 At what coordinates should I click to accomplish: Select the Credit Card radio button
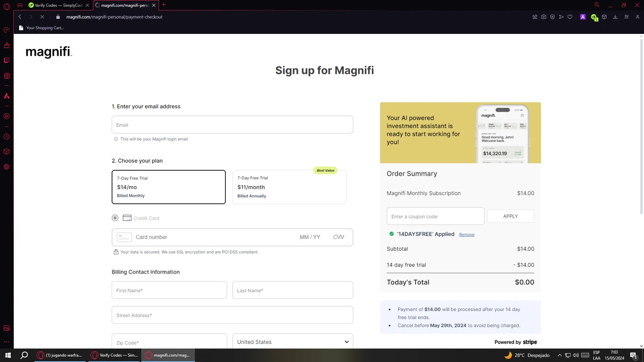115,218
